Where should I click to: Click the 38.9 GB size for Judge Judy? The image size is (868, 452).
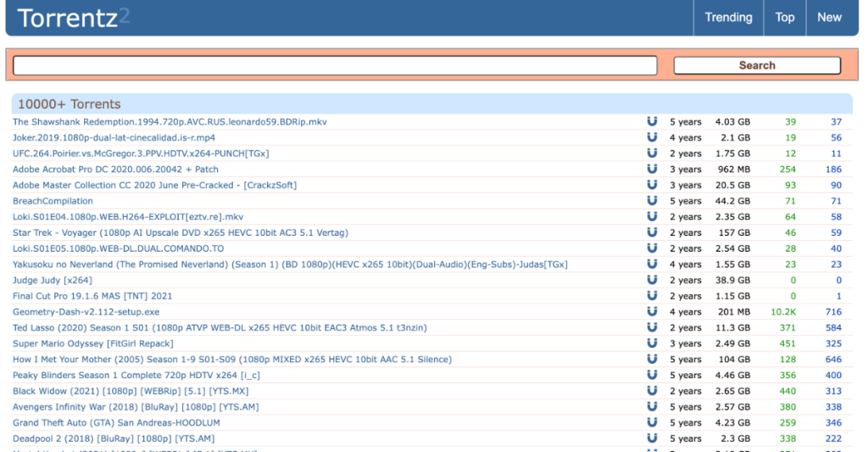coord(733,281)
